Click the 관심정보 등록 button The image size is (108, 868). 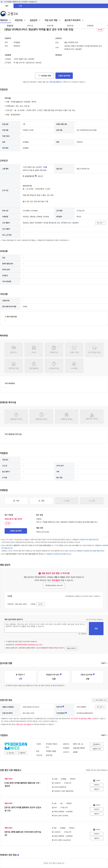[x=44, y=76]
